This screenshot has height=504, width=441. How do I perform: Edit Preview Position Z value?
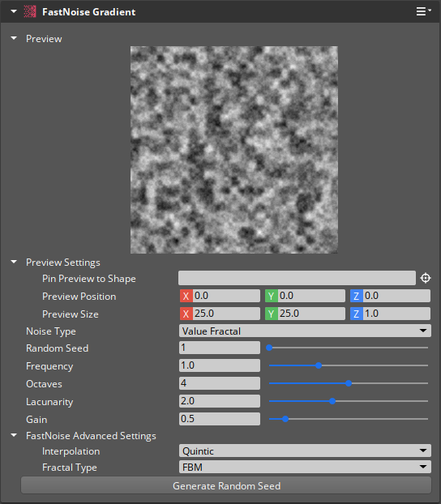coord(397,296)
